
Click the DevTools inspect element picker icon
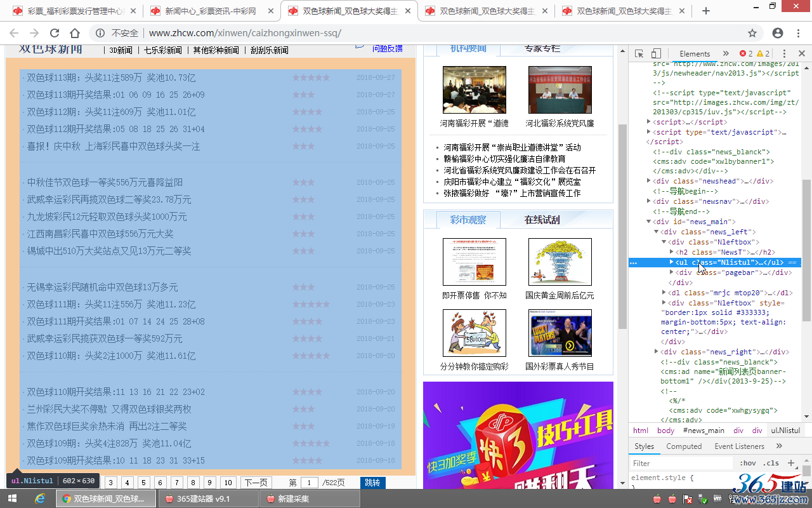pyautogui.click(x=639, y=54)
